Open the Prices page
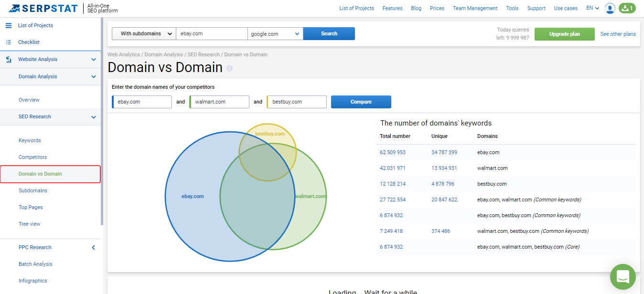This screenshot has width=644, height=294. [437, 8]
